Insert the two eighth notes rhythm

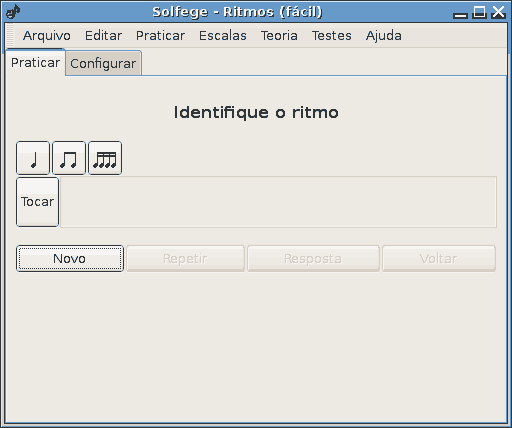69,158
